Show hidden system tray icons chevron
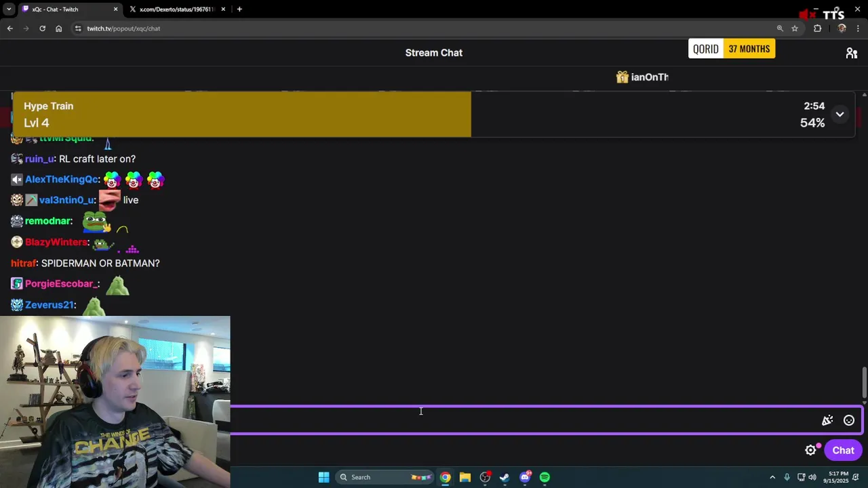The image size is (868, 488). pyautogui.click(x=772, y=477)
